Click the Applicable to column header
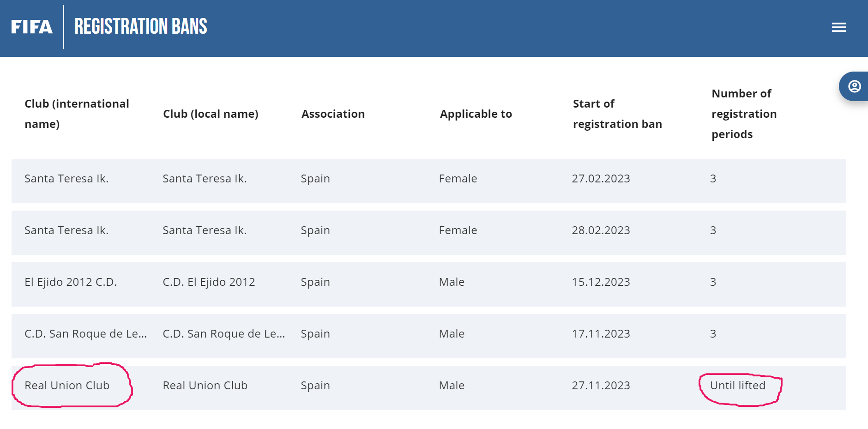Image resolution: width=868 pixels, height=429 pixels. click(x=476, y=114)
